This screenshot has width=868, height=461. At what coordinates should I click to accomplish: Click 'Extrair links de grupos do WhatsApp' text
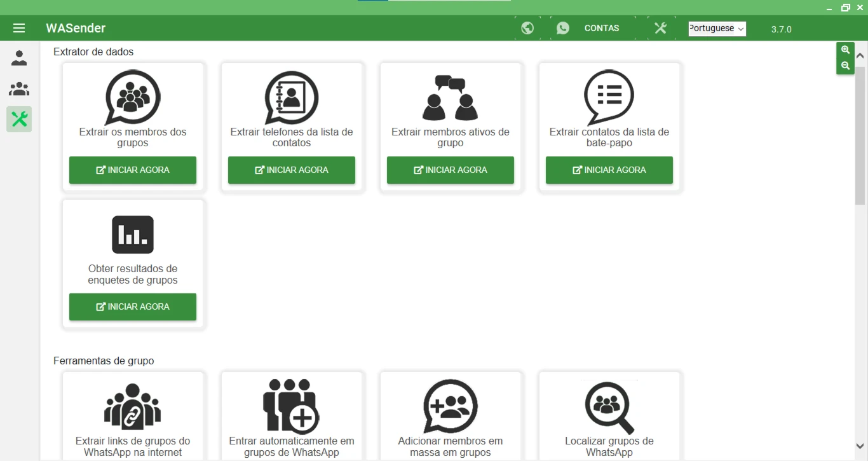133,446
